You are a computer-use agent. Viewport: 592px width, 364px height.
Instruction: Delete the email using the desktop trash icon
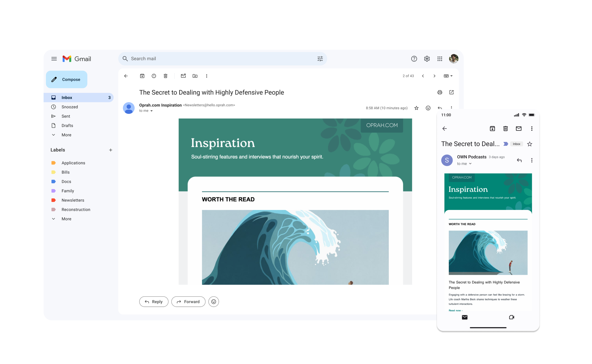166,76
